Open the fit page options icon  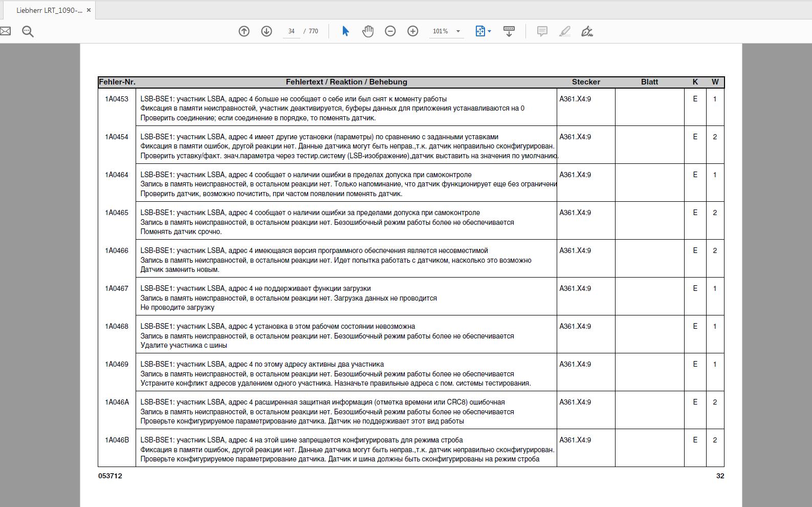pos(480,31)
